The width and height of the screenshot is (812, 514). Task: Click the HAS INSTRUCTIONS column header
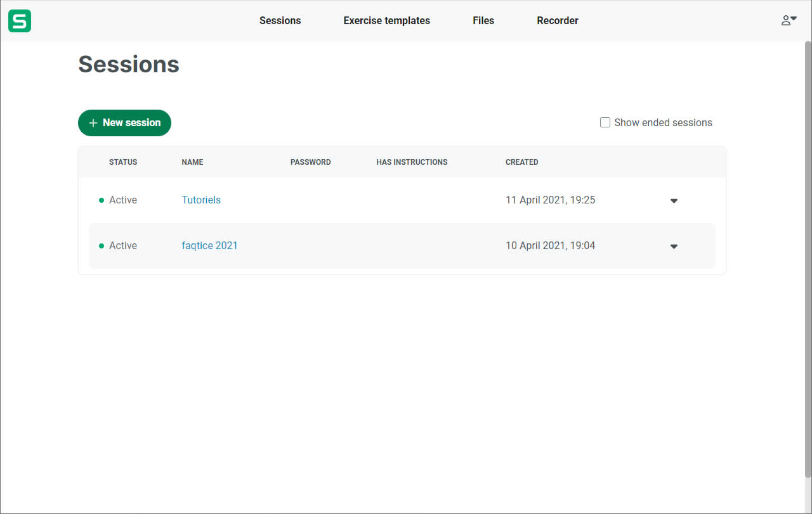(x=412, y=162)
